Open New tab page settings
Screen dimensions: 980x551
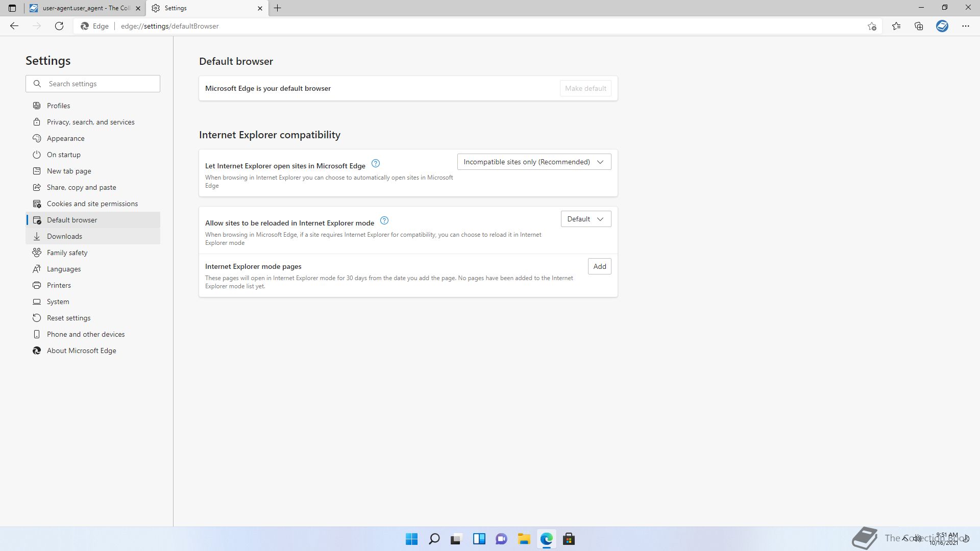(93, 171)
